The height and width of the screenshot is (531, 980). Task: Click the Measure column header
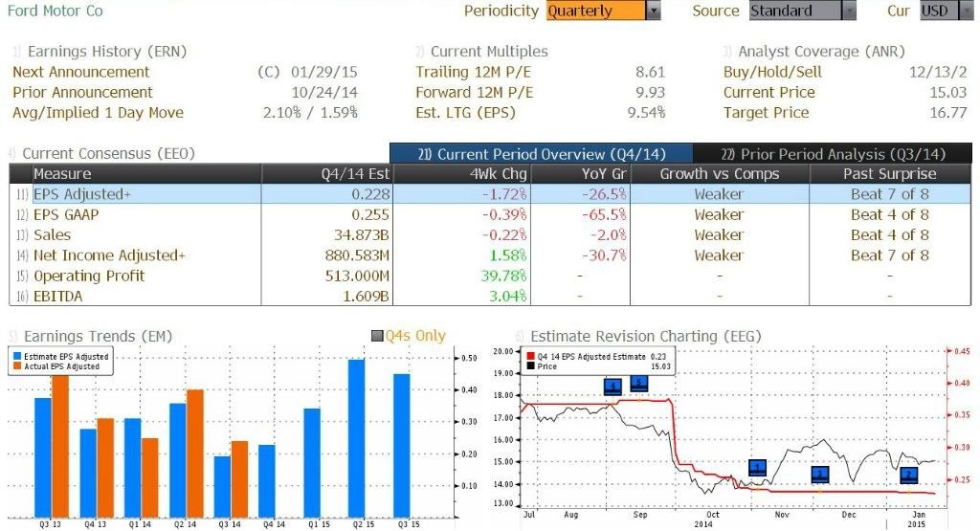point(146,174)
